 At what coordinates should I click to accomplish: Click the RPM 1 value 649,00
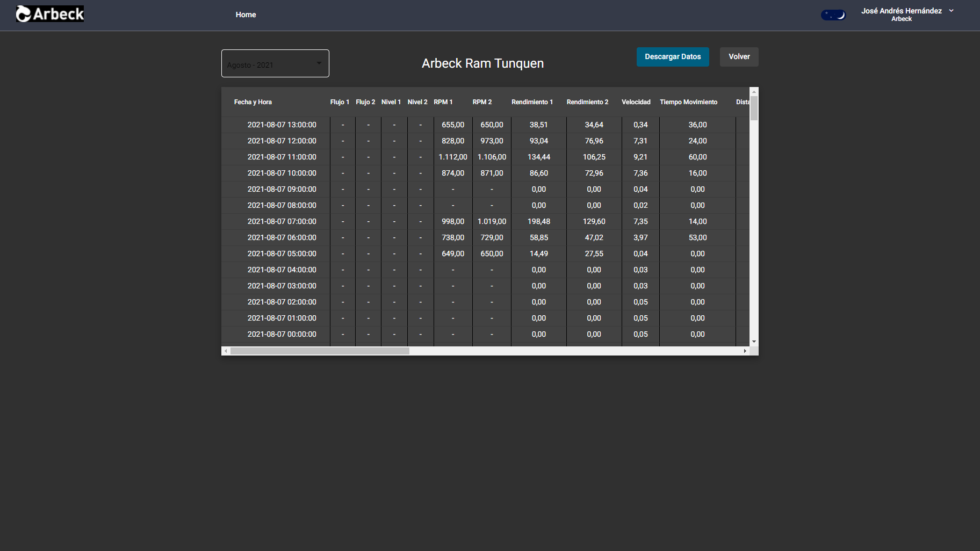[x=453, y=253]
